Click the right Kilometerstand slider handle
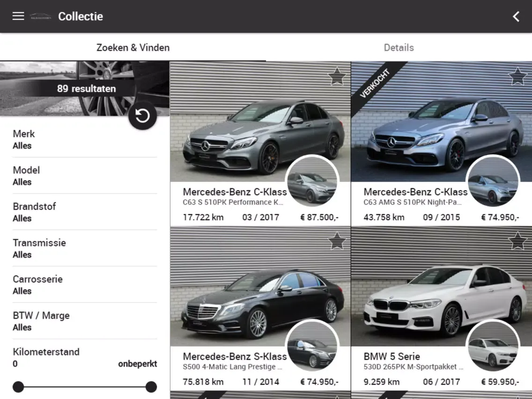 click(151, 387)
